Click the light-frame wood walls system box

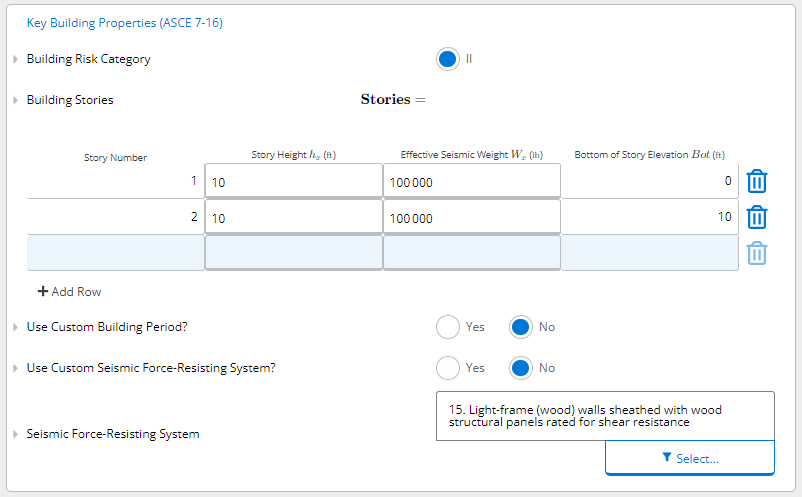tap(605, 416)
